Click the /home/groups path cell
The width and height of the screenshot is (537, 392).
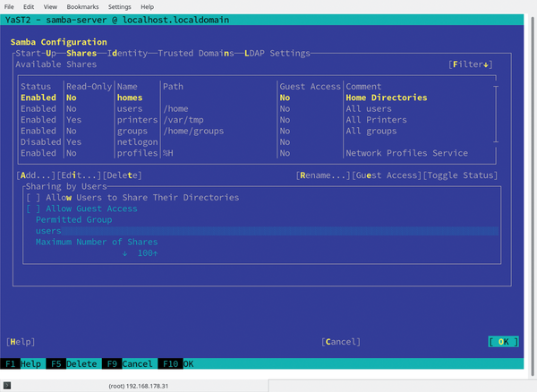[x=193, y=132]
